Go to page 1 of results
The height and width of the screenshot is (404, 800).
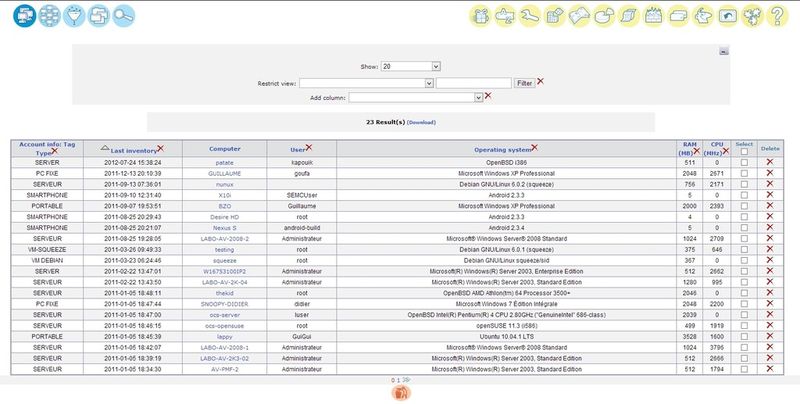[x=398, y=381]
